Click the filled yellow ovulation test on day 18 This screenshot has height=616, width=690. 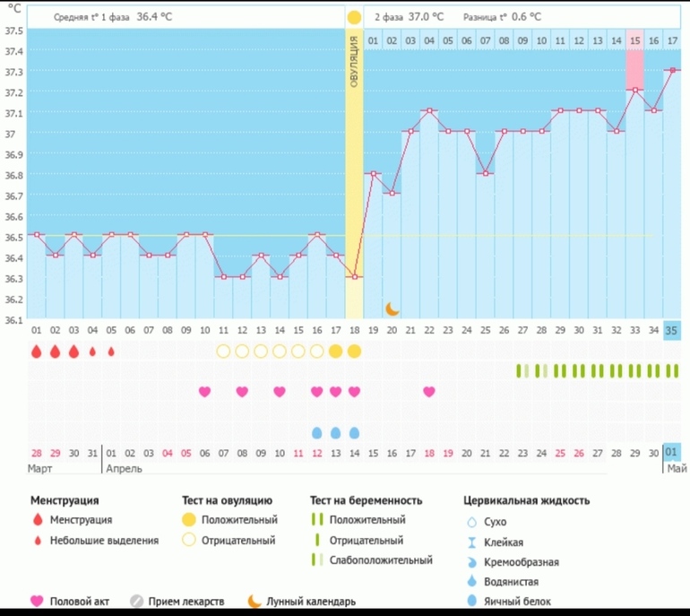354,351
